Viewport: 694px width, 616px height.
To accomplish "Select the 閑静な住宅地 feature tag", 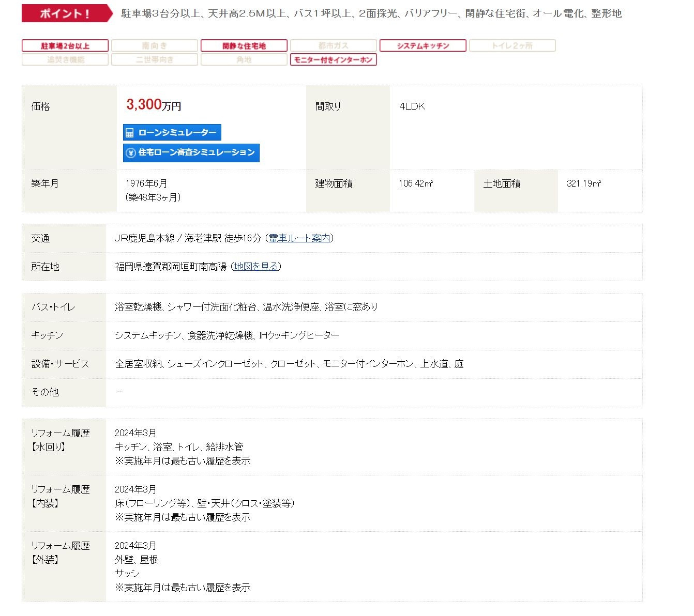I will [x=244, y=46].
